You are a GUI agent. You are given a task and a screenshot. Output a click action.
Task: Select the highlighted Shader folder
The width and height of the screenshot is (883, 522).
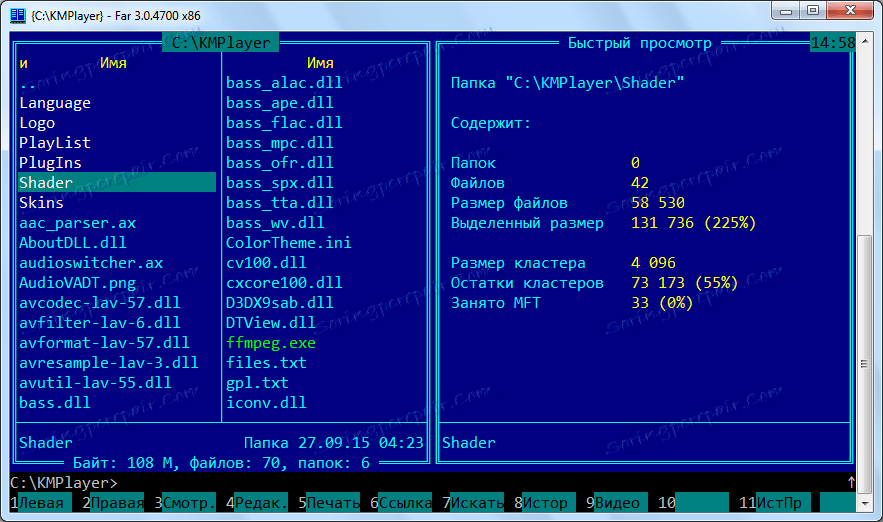(x=117, y=182)
